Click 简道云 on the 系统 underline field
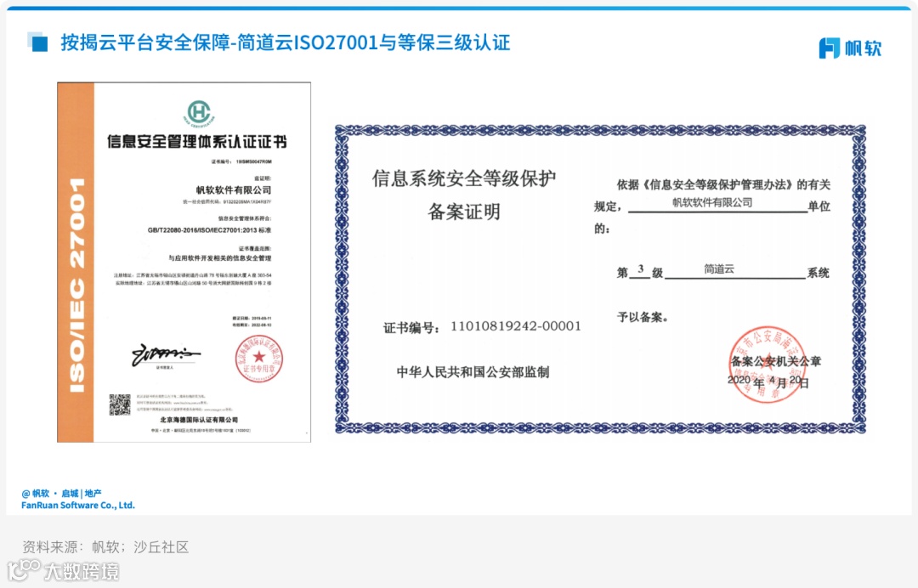Viewport: 918px width, 588px height. pyautogui.click(x=719, y=269)
